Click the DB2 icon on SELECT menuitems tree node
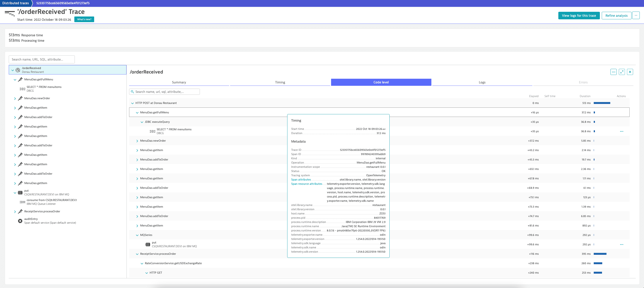The width and height of the screenshot is (644, 288). [x=22, y=89]
